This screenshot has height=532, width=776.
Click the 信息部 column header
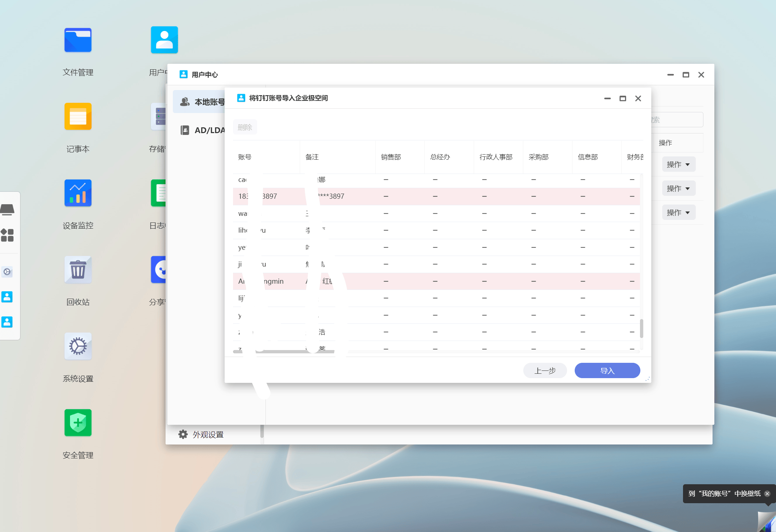(x=597, y=157)
